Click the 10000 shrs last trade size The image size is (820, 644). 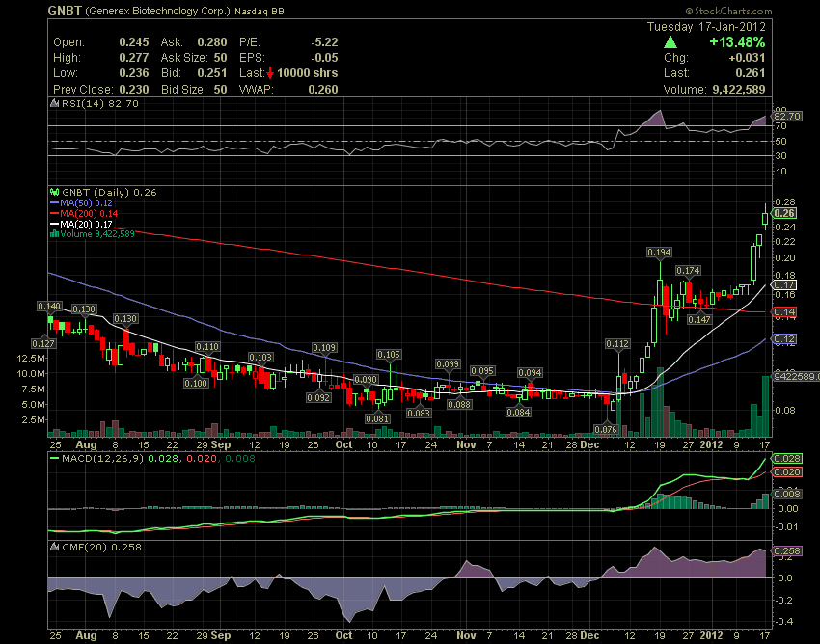[308, 73]
